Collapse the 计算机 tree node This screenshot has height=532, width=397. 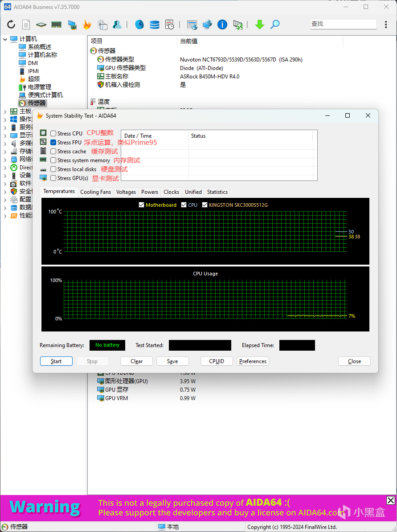coord(5,39)
